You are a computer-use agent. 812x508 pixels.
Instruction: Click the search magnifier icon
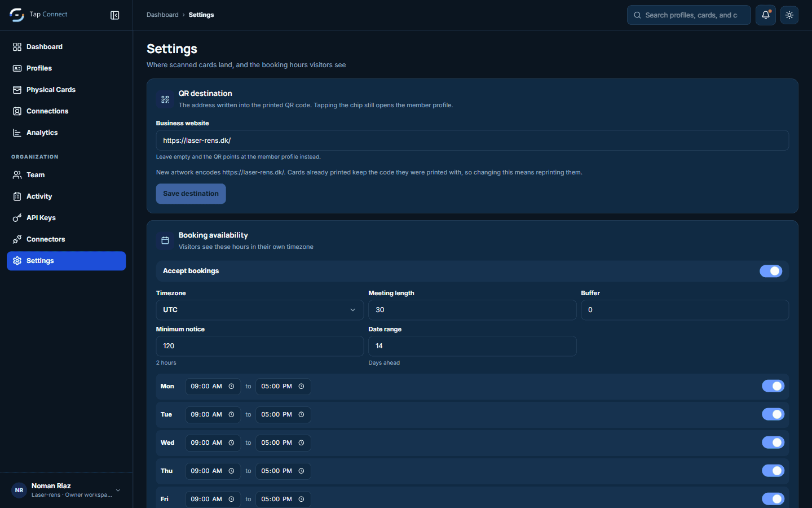637,15
